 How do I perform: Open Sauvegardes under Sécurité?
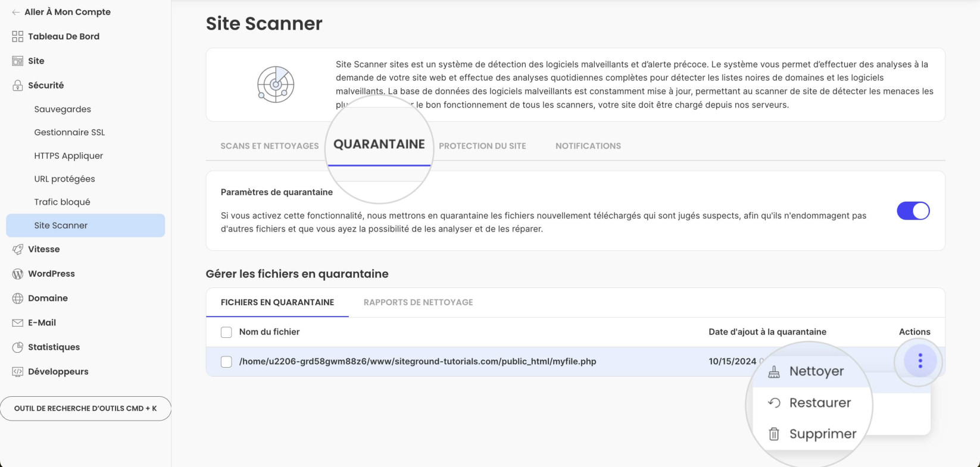click(63, 109)
